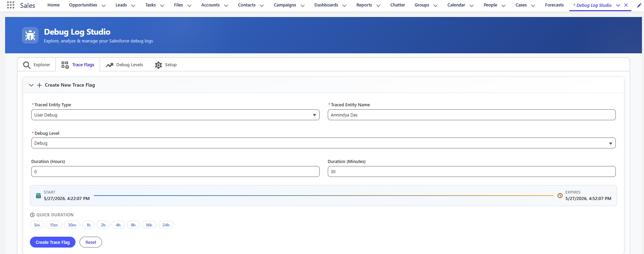
Task: Collapse the Create New Trace Flag section
Action: click(31, 85)
